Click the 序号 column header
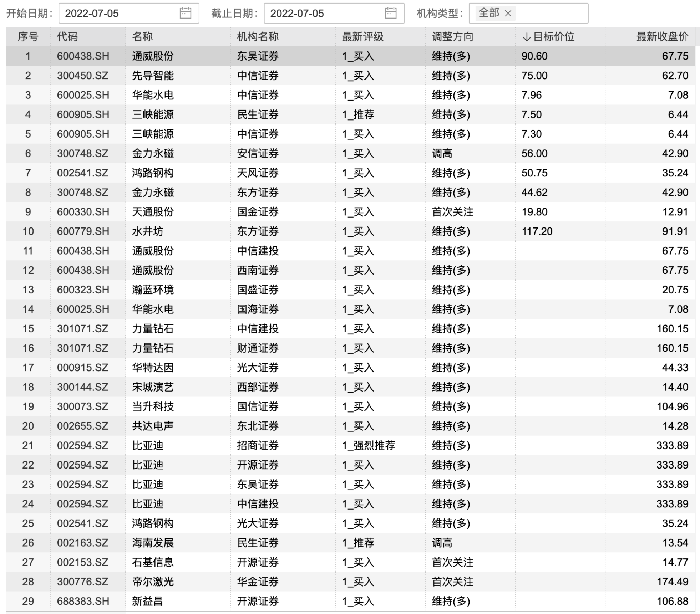The image size is (700, 614). pyautogui.click(x=28, y=36)
